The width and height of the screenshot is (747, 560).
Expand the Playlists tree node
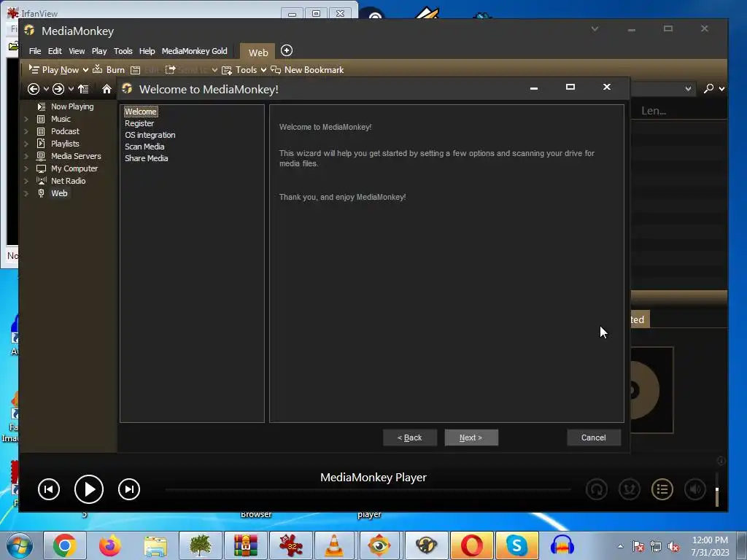(x=26, y=144)
